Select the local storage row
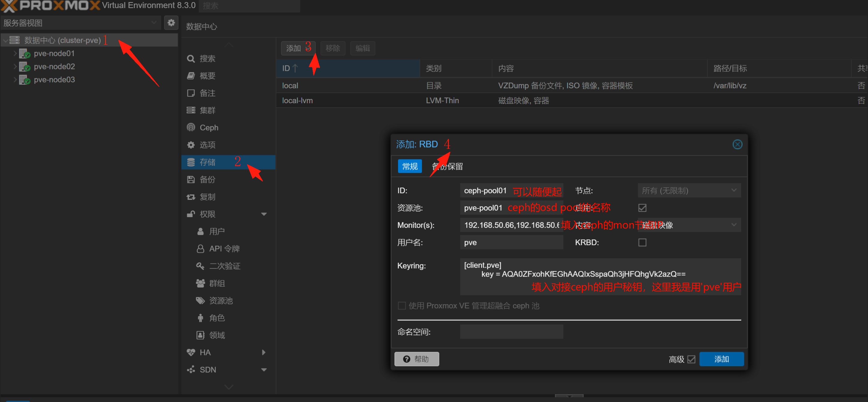The width and height of the screenshot is (868, 402). click(x=572, y=86)
